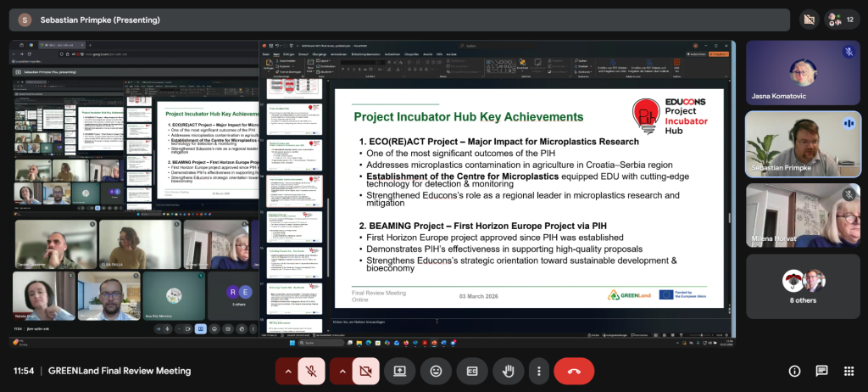Expand video settings arrow beside camera

(x=341, y=371)
